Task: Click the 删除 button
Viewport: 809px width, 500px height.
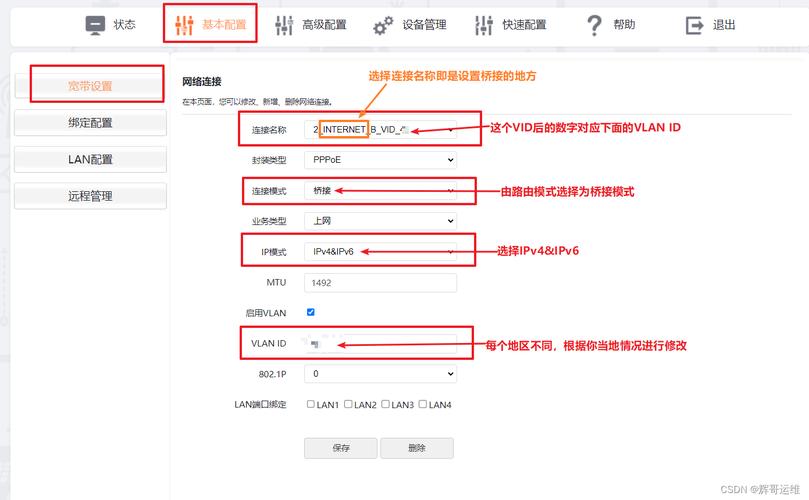Action: tap(417, 448)
